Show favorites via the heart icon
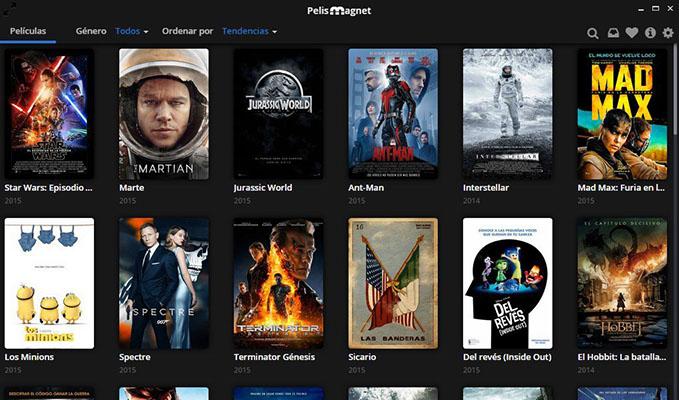Screen dimensions: 679x400 point(632,32)
